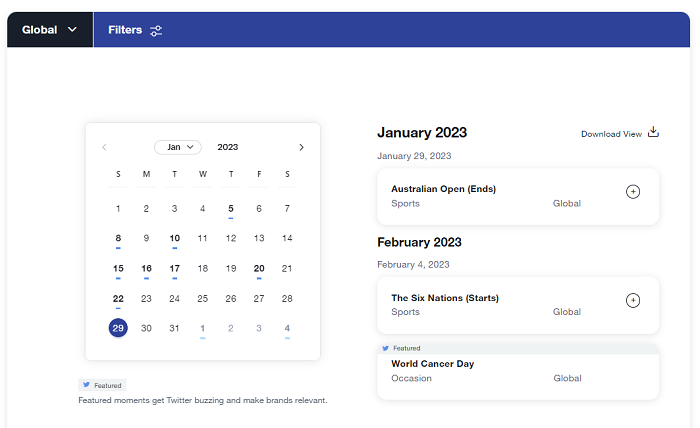This screenshot has height=428, width=700.
Task: Go to previous month arrow
Action: (x=104, y=147)
